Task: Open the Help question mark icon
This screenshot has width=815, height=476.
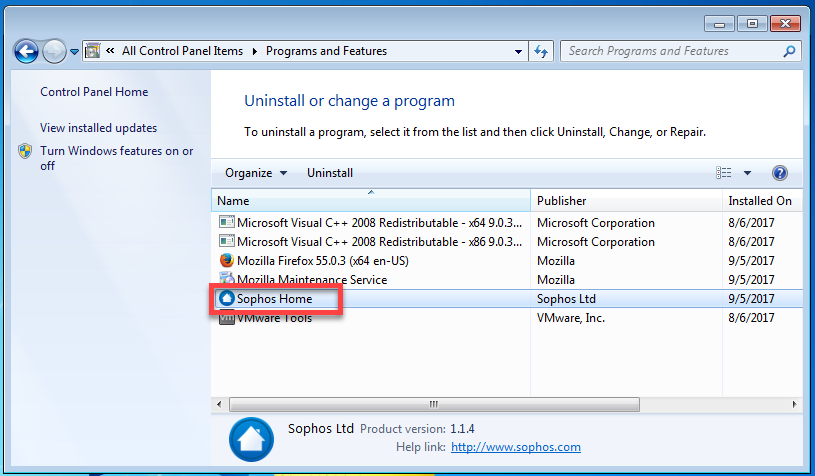Action: tap(780, 173)
